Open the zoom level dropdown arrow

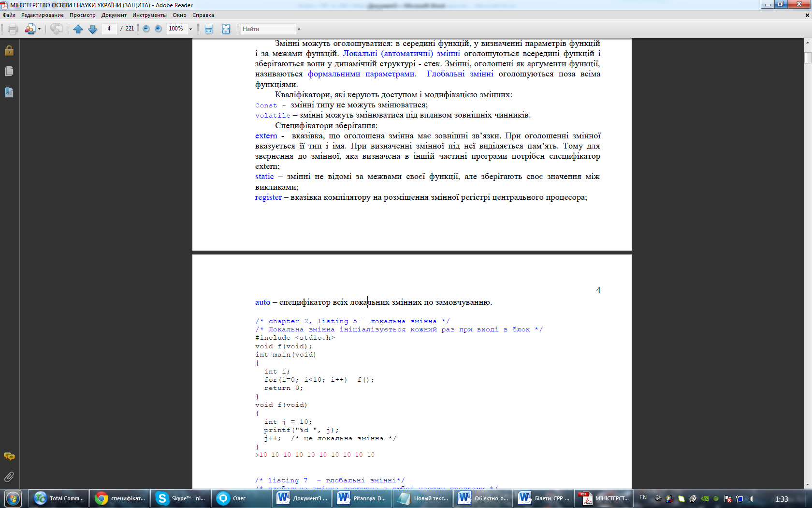(190, 29)
